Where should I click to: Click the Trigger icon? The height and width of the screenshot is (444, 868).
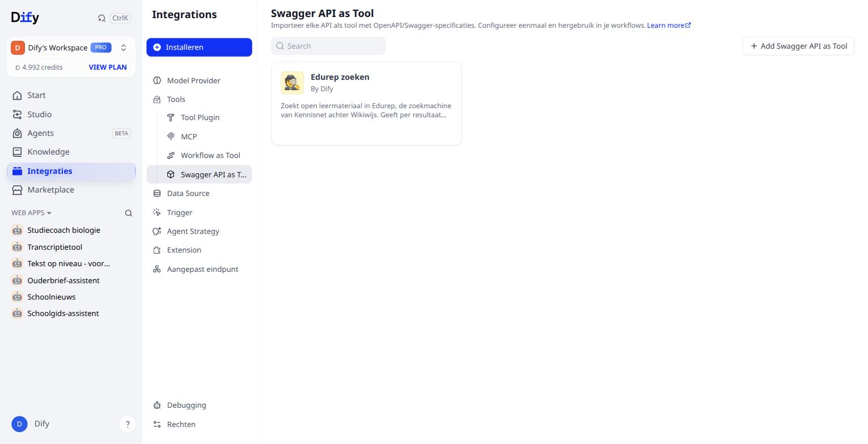click(157, 212)
